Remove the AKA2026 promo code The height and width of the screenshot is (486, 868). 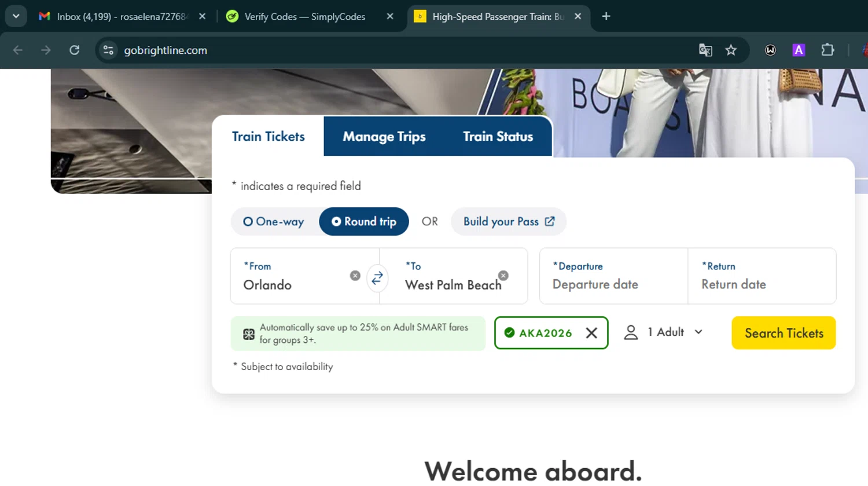[591, 333]
